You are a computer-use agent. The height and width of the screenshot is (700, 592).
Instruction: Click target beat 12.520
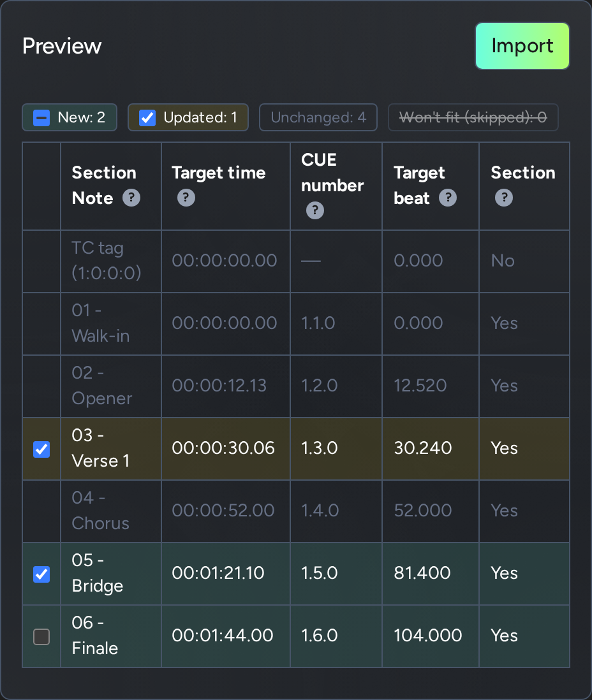(x=420, y=386)
